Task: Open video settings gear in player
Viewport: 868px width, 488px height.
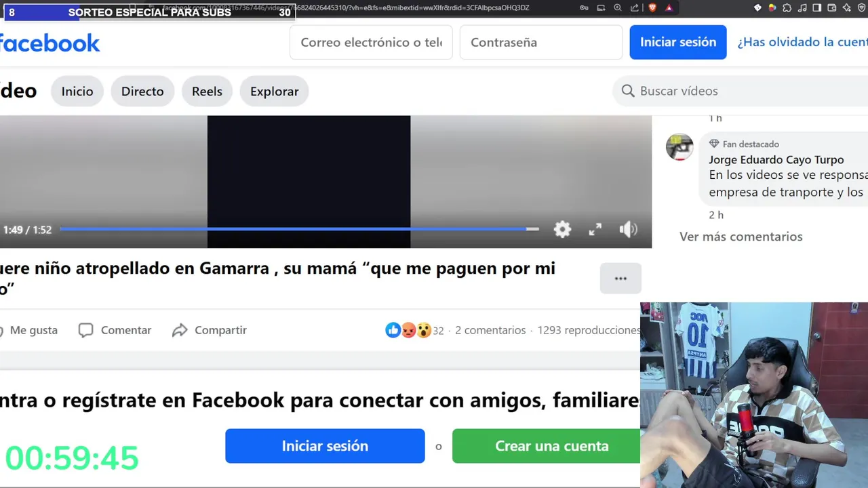Action: [562, 229]
